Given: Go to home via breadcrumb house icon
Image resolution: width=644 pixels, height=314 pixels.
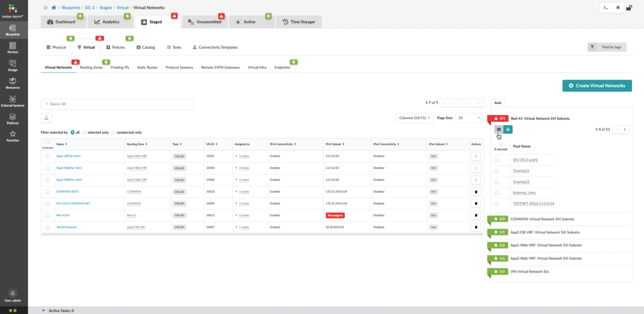Looking at the screenshot, I should click(x=54, y=8).
